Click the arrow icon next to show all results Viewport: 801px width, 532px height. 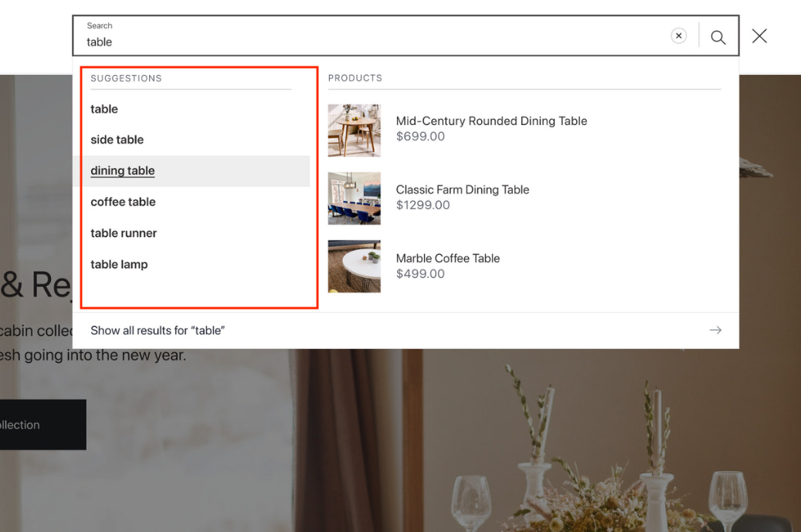(715, 330)
